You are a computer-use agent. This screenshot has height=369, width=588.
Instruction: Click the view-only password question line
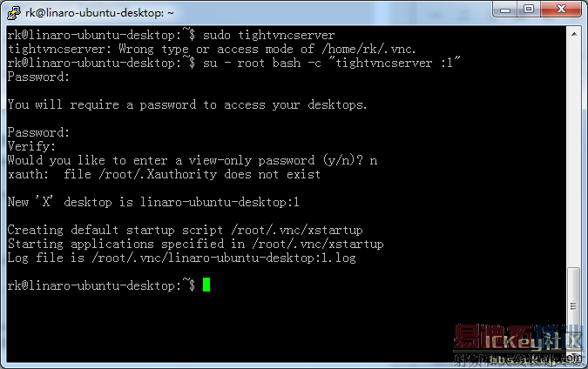pyautogui.click(x=192, y=160)
